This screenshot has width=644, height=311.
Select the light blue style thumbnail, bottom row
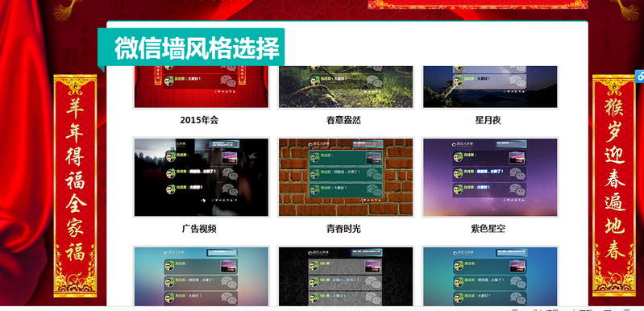(x=201, y=276)
